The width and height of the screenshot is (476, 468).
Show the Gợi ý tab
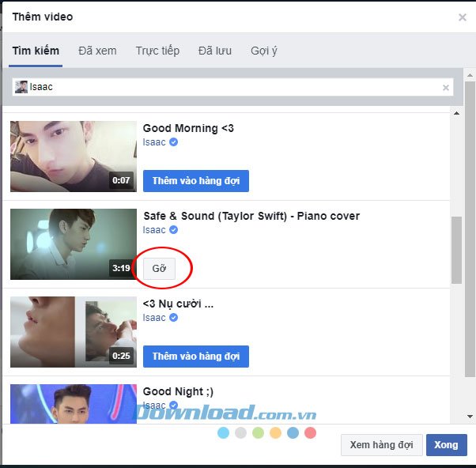tap(264, 51)
